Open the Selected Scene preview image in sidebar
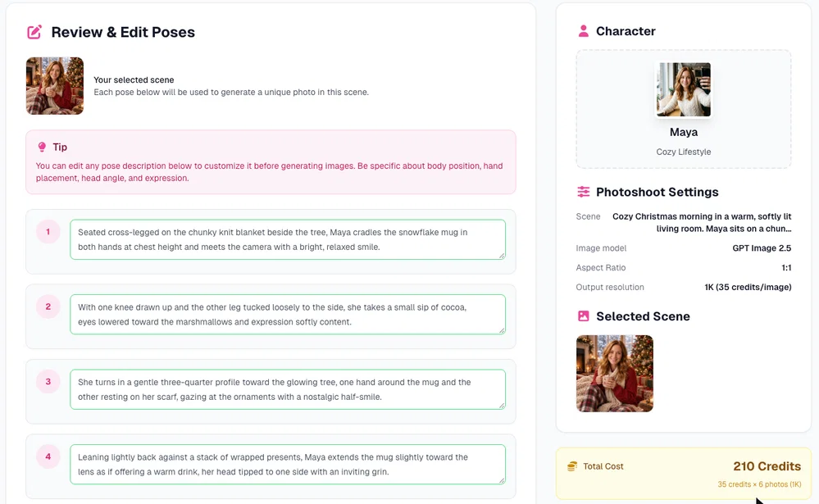The height and width of the screenshot is (504, 819). click(615, 374)
